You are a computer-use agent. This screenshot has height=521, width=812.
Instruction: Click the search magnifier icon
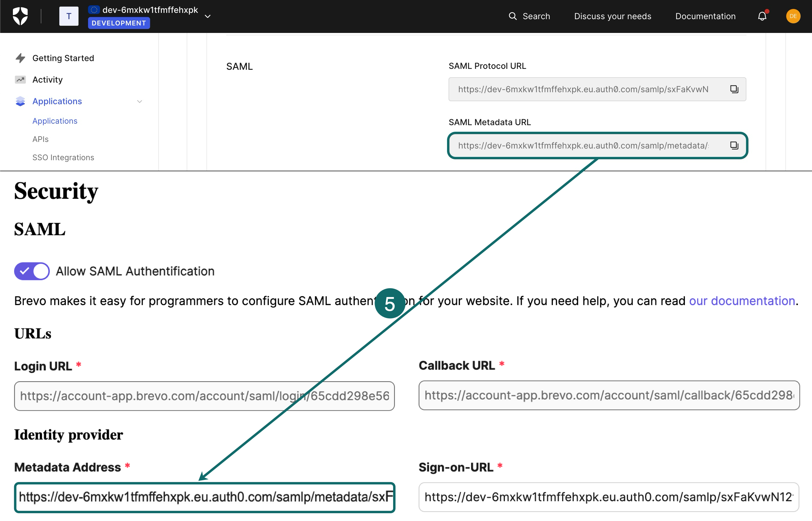[512, 16]
